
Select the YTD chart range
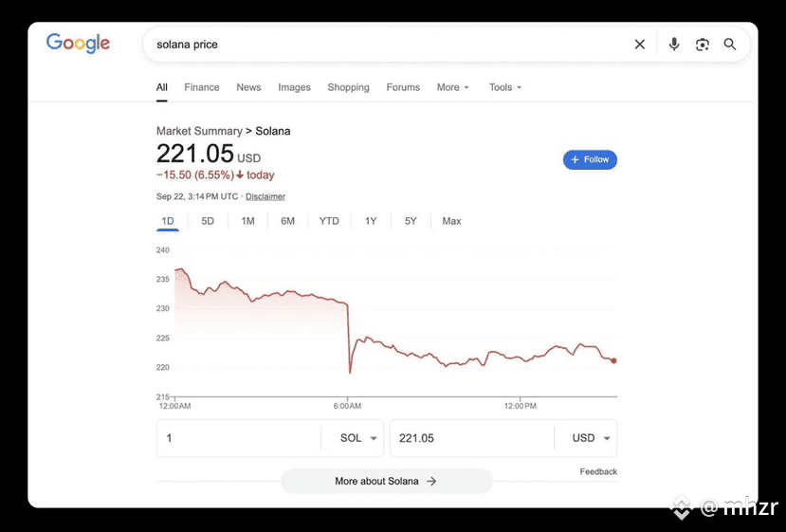[x=329, y=221]
